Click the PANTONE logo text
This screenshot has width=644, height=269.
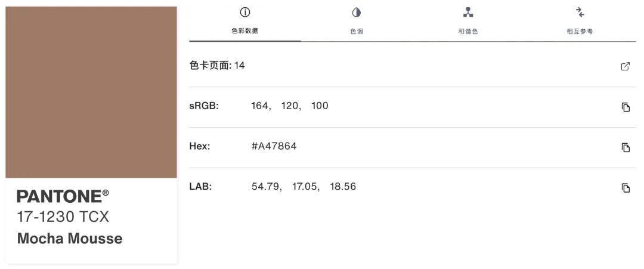point(63,196)
